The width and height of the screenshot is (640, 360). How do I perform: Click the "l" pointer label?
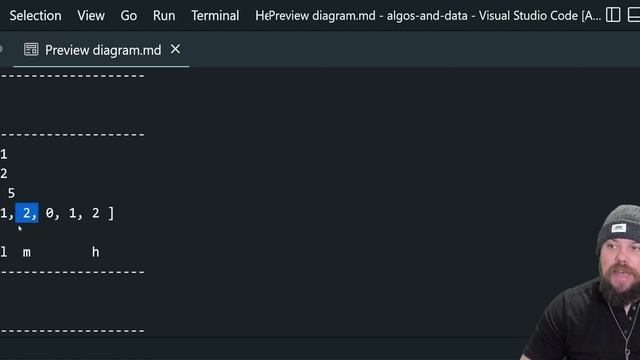pos(4,252)
